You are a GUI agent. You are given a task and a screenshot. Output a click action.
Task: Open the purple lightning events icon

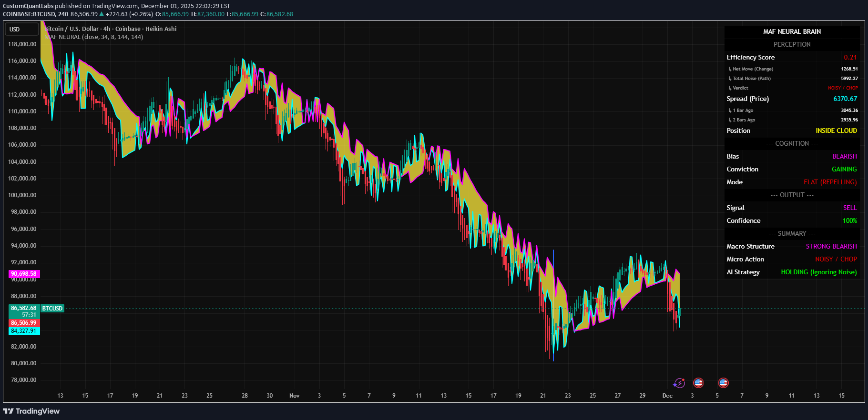click(x=679, y=383)
